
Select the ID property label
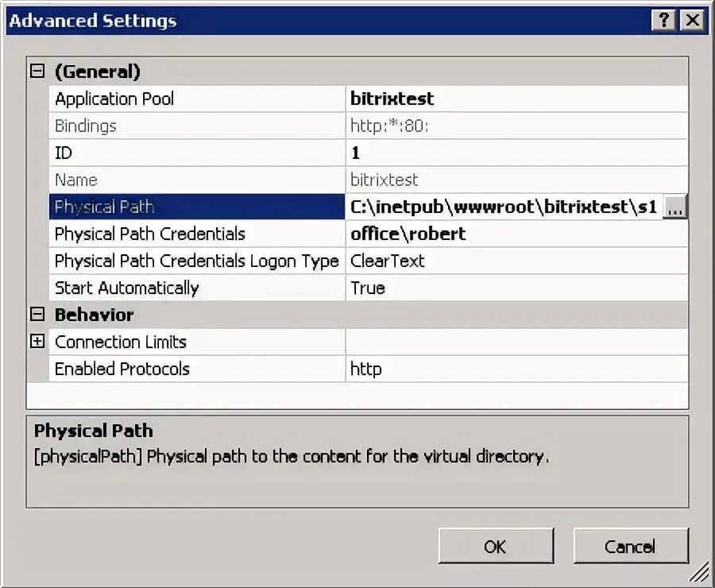point(64,153)
